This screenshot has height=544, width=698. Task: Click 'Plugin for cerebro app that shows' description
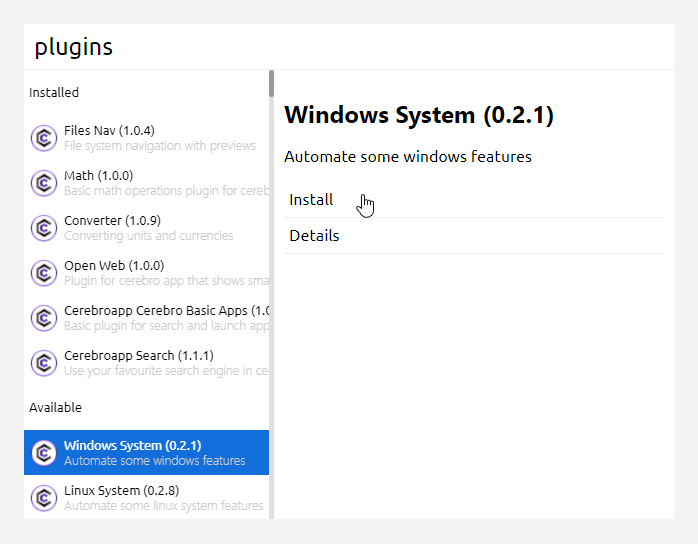(166, 281)
